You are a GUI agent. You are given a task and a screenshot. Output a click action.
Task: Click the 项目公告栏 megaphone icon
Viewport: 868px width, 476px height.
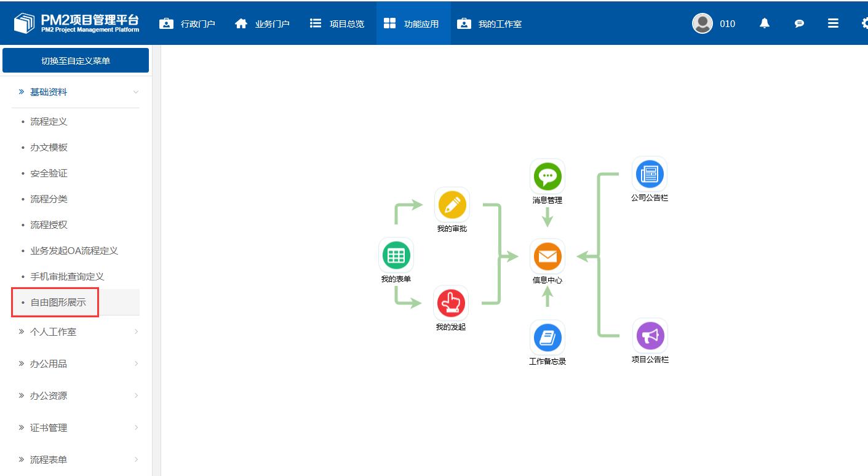(650, 336)
